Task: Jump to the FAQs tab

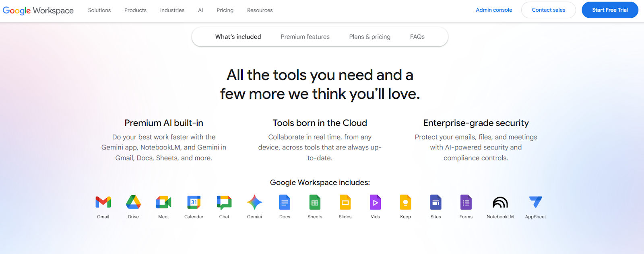Action: tap(417, 37)
